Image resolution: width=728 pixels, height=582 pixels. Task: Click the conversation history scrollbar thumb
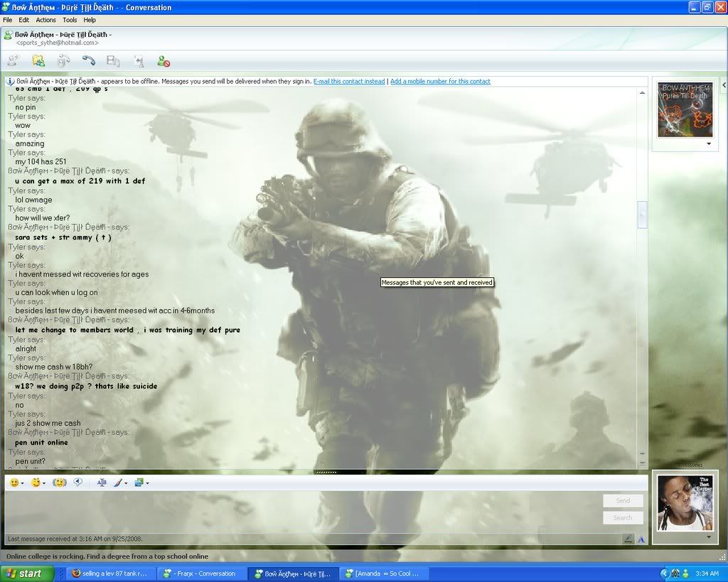pyautogui.click(x=642, y=215)
